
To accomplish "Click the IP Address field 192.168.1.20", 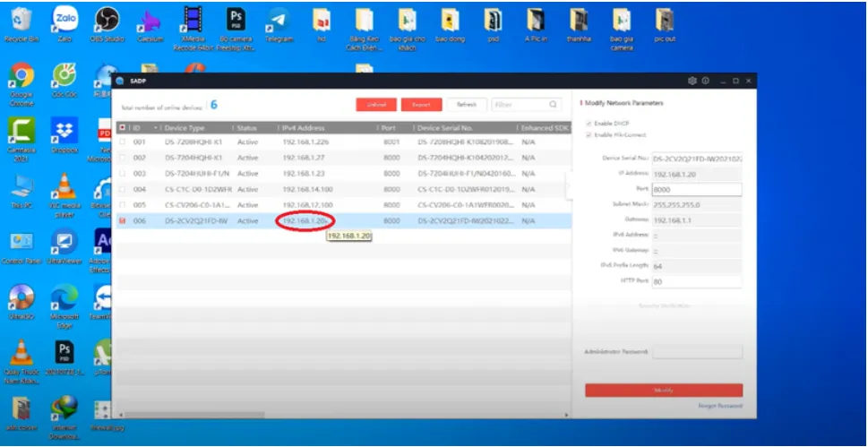I will coord(696,175).
